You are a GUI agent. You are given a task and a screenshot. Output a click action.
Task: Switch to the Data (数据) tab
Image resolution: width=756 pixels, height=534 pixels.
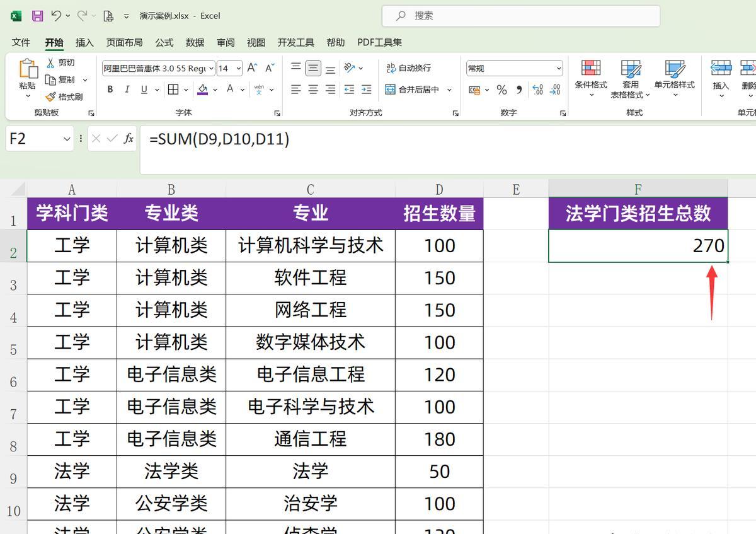[x=195, y=42]
